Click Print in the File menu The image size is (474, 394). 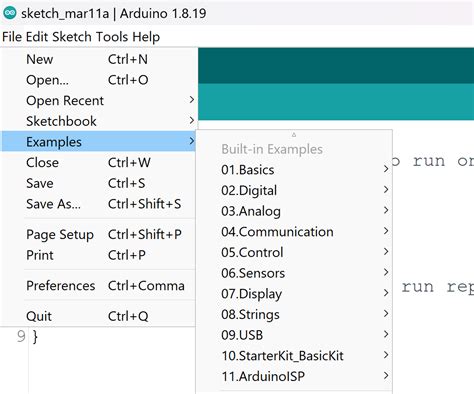pos(98,255)
